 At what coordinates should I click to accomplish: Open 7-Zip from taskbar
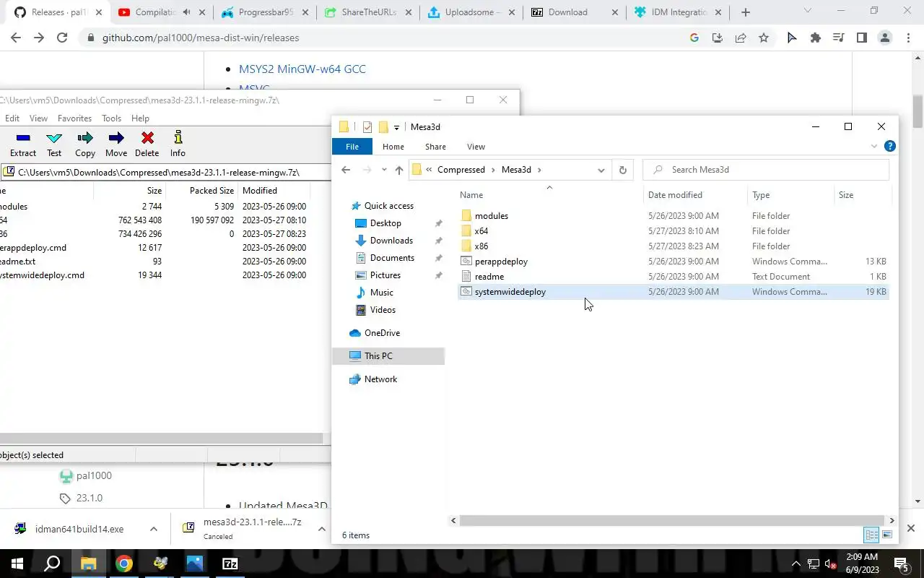coord(230,564)
